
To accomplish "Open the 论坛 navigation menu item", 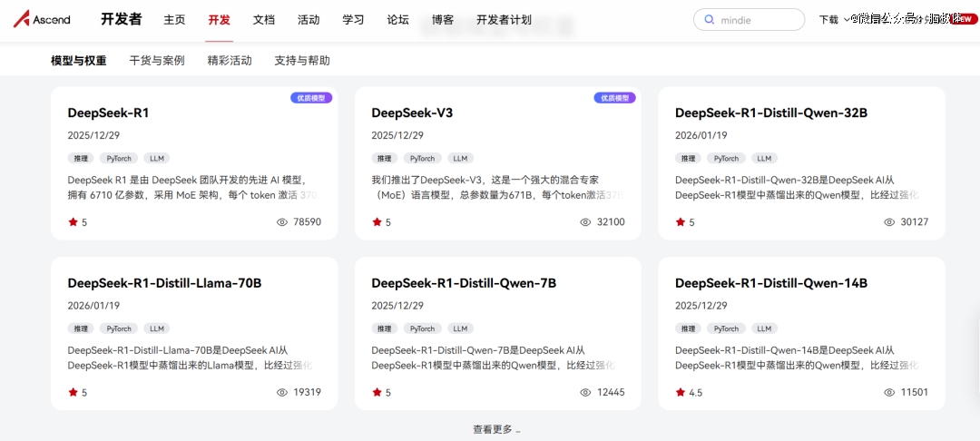I will (397, 20).
